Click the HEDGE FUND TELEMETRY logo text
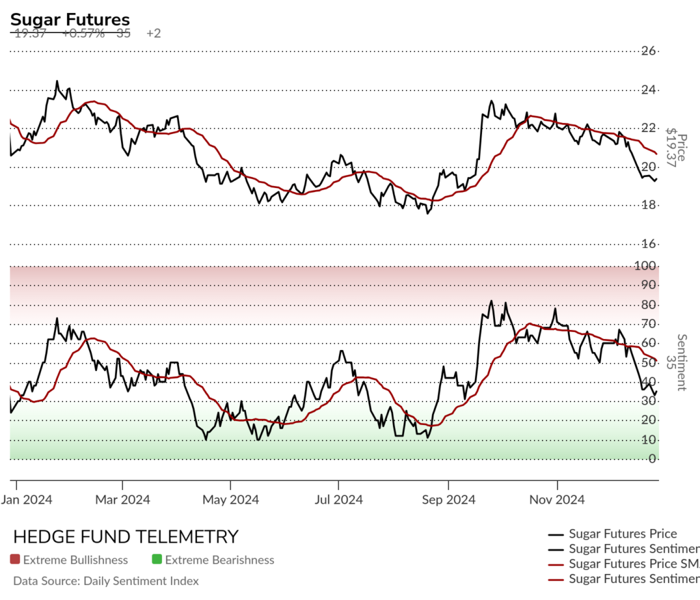This screenshot has height=600, width=700. (x=126, y=536)
